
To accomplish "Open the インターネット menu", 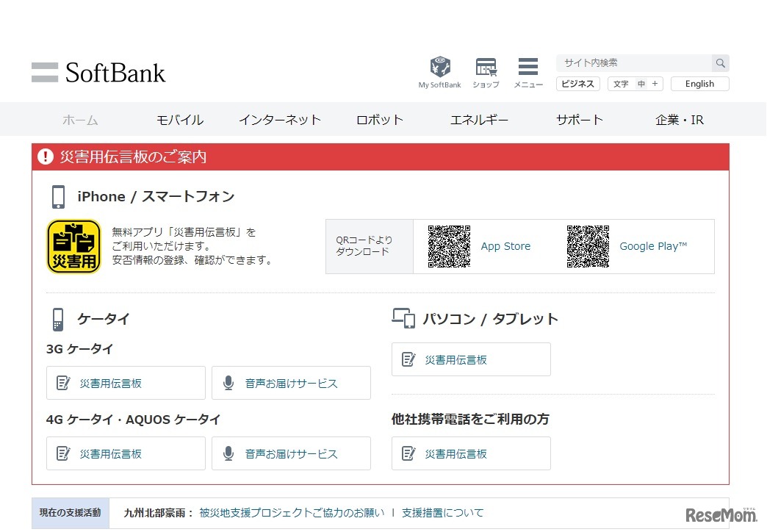I will [280, 120].
